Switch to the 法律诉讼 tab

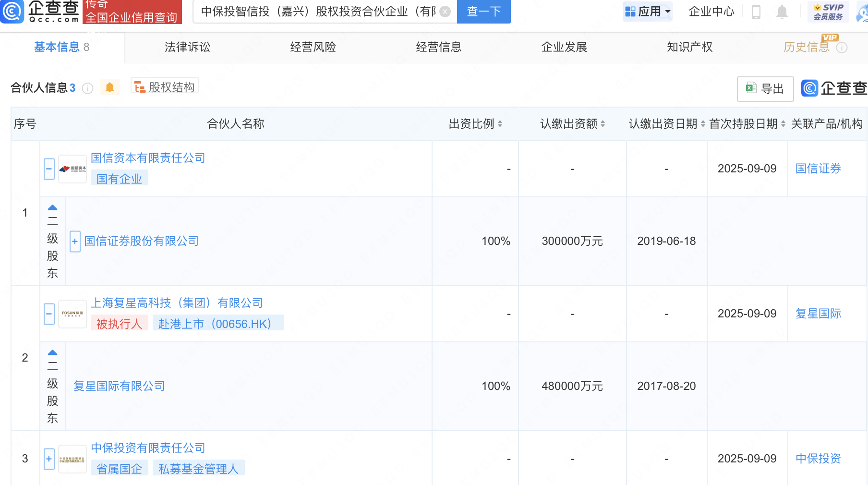(187, 47)
